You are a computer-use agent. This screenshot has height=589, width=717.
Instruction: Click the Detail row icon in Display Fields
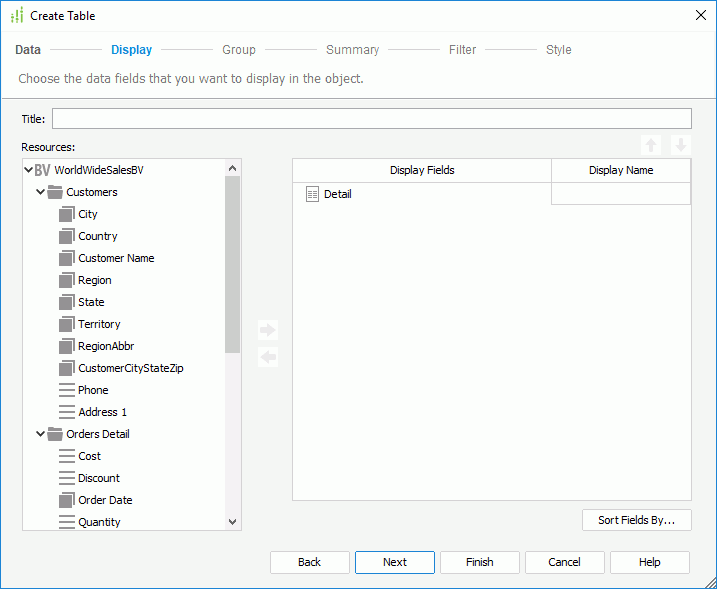(x=312, y=194)
